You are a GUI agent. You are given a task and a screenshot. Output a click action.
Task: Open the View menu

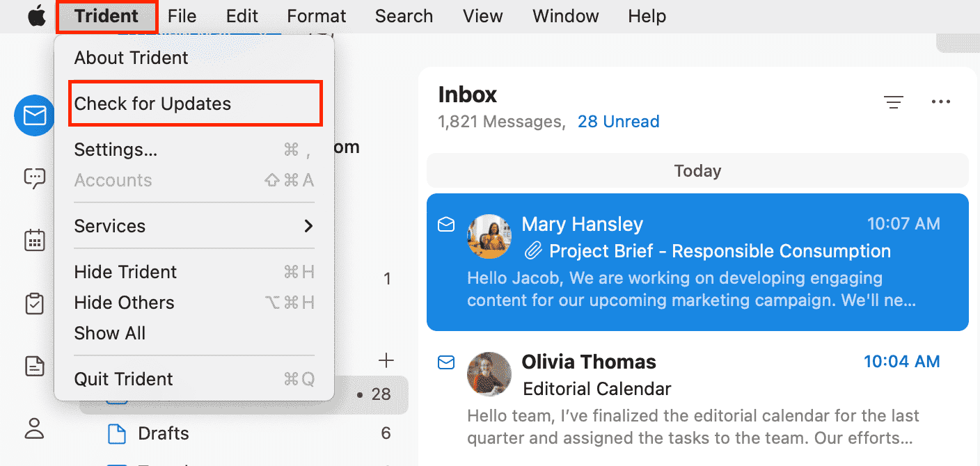point(483,16)
